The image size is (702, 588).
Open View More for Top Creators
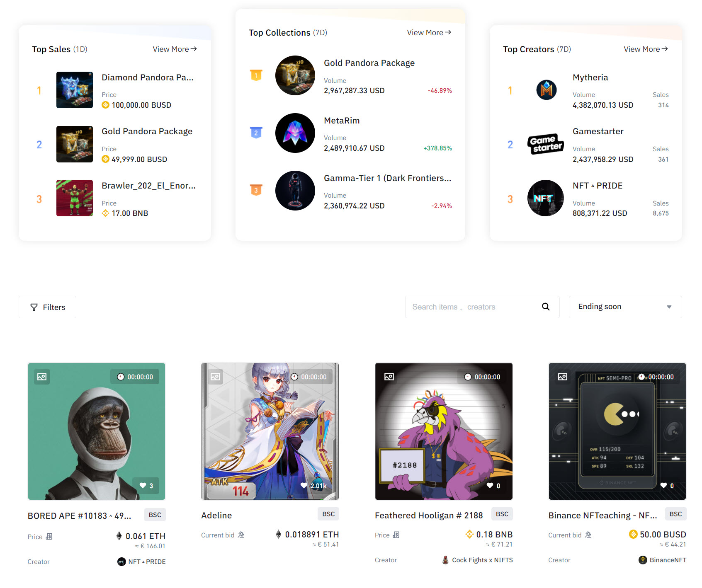(646, 49)
